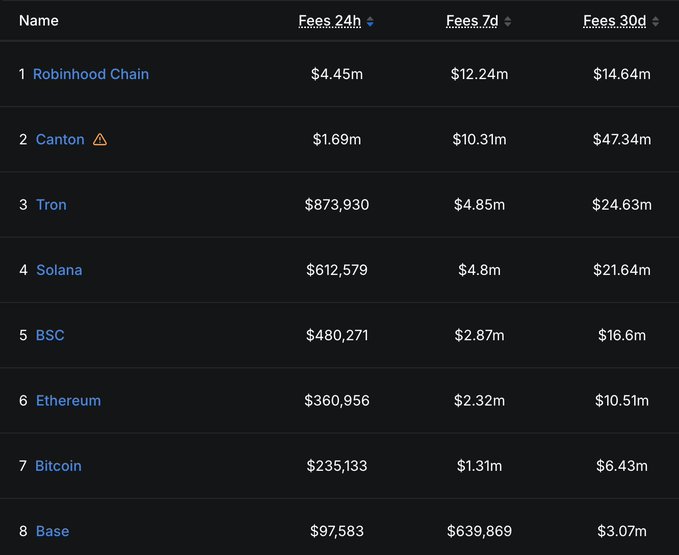Click the Canton warning triangle icon
Image resolution: width=679 pixels, height=555 pixels.
click(100, 139)
